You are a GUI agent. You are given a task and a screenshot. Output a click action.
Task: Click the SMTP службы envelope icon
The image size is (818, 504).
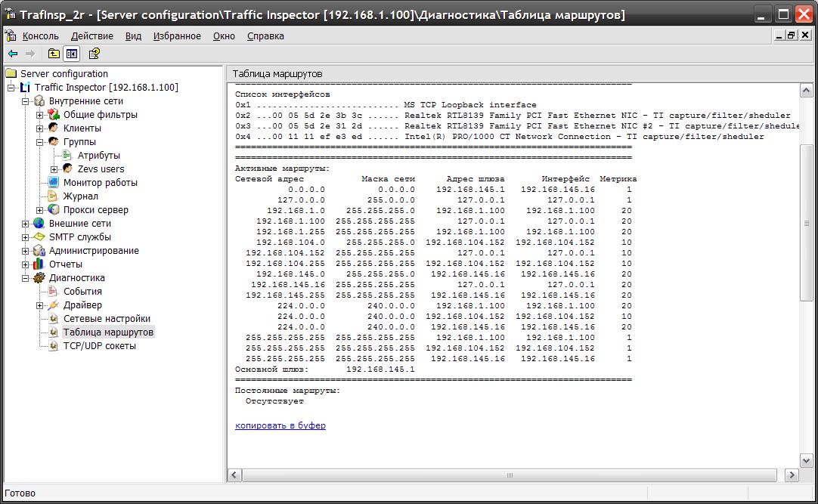39,237
